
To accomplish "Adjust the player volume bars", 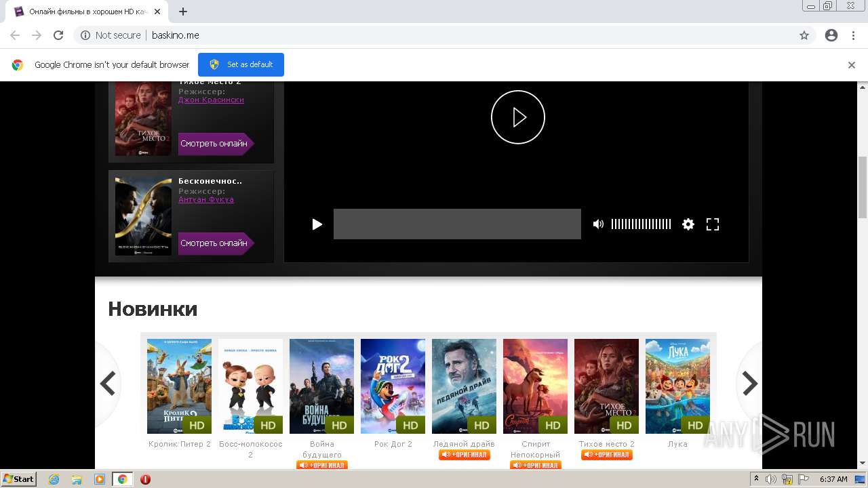I will point(641,224).
